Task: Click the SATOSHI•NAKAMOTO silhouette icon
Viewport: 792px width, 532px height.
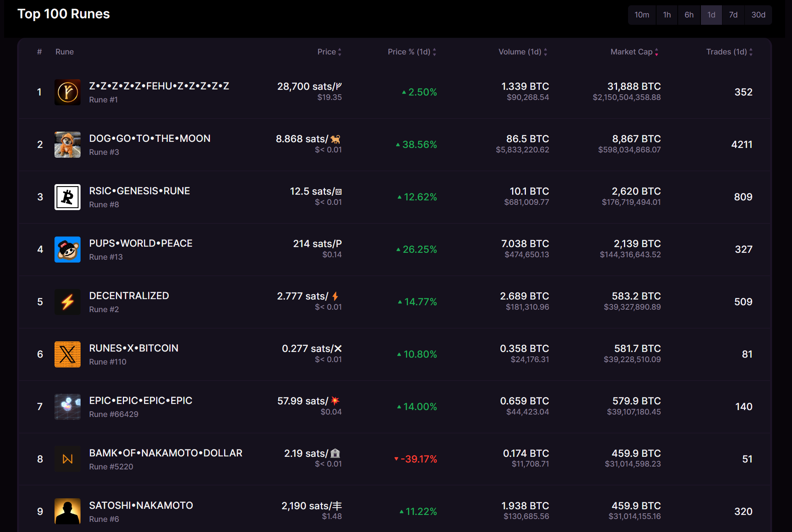Action: pos(68,511)
